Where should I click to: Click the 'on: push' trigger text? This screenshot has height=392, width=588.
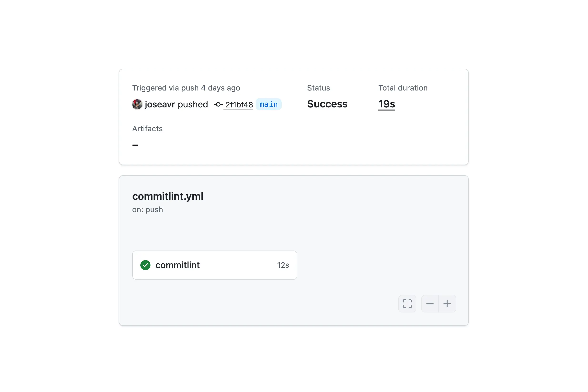[x=147, y=210]
